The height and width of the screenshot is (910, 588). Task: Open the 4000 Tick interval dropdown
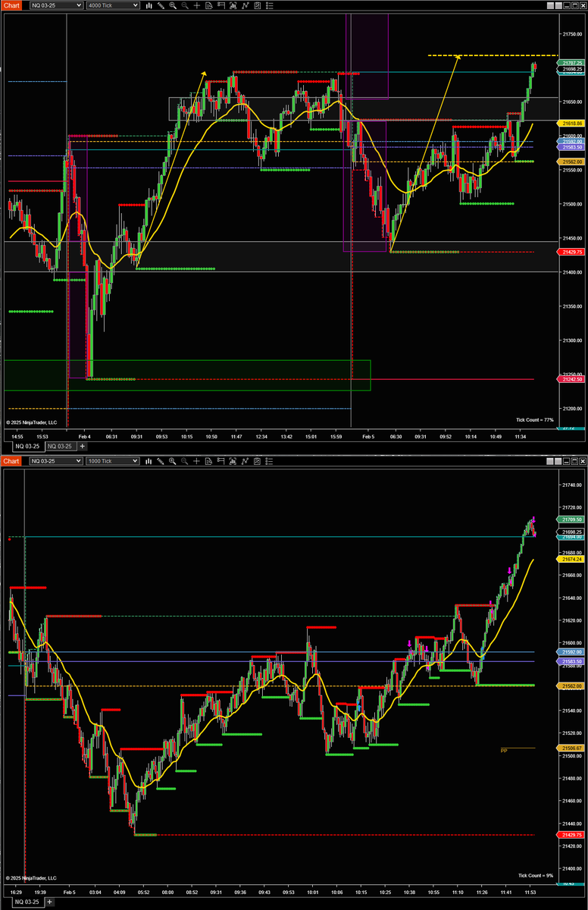pos(113,5)
